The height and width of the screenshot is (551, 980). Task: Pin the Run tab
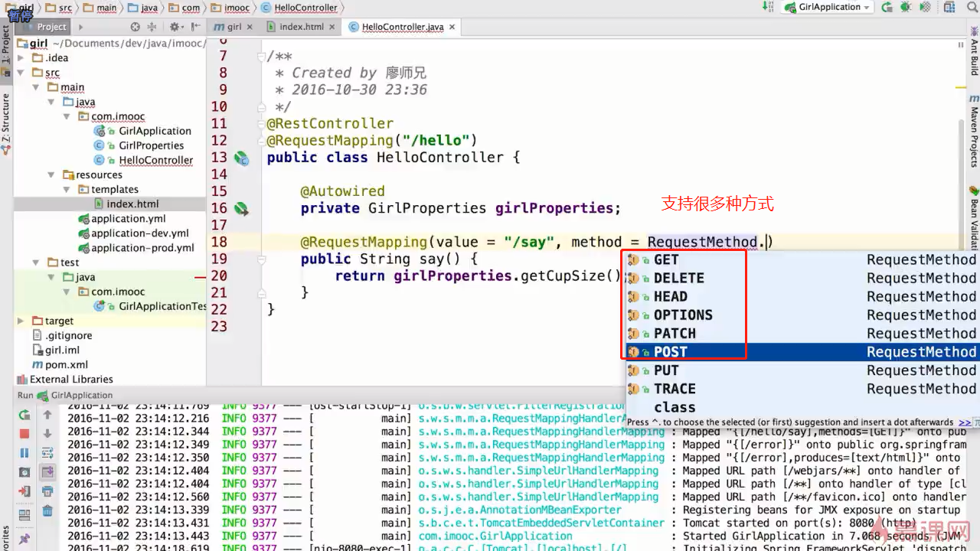(24, 539)
